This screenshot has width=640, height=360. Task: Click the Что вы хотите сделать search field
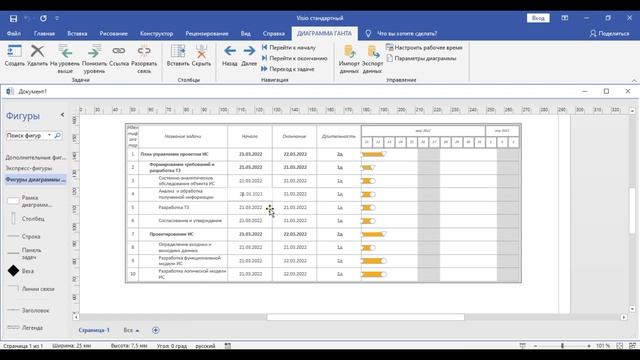pos(407,33)
